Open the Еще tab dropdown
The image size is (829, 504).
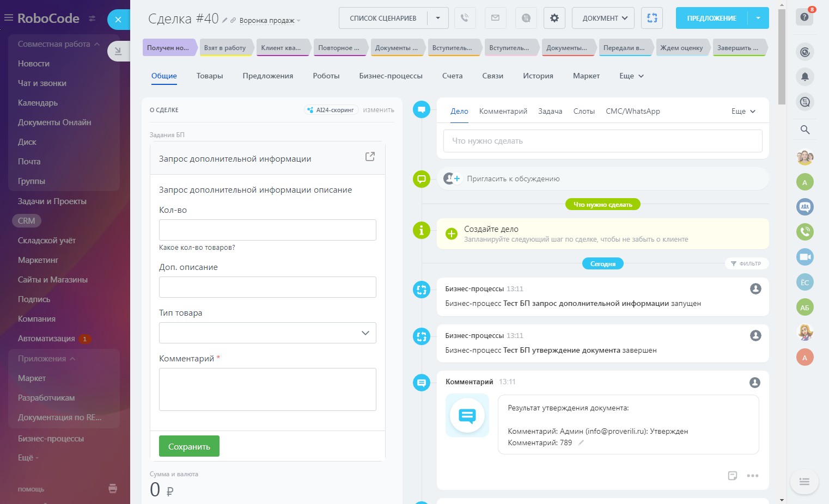click(631, 76)
